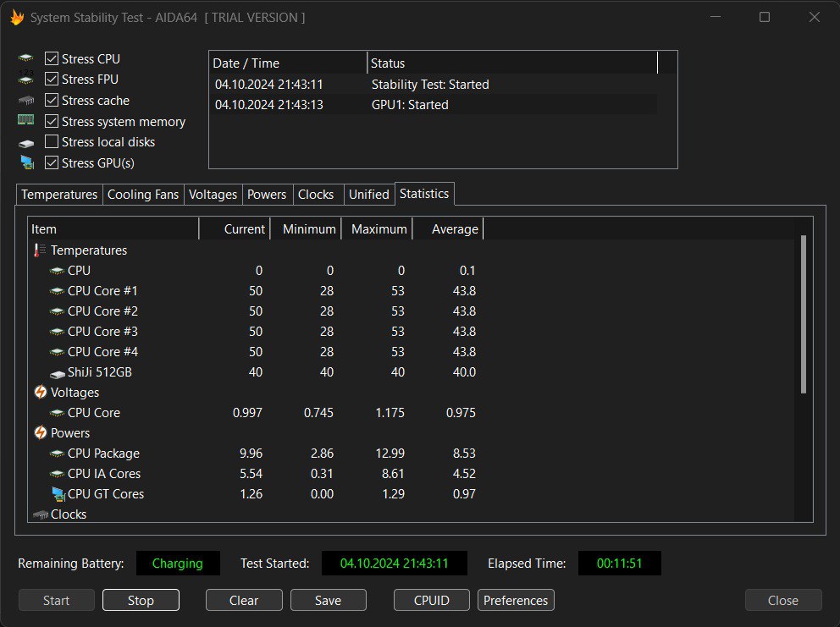Switch to the Temperatures tab

59,195
